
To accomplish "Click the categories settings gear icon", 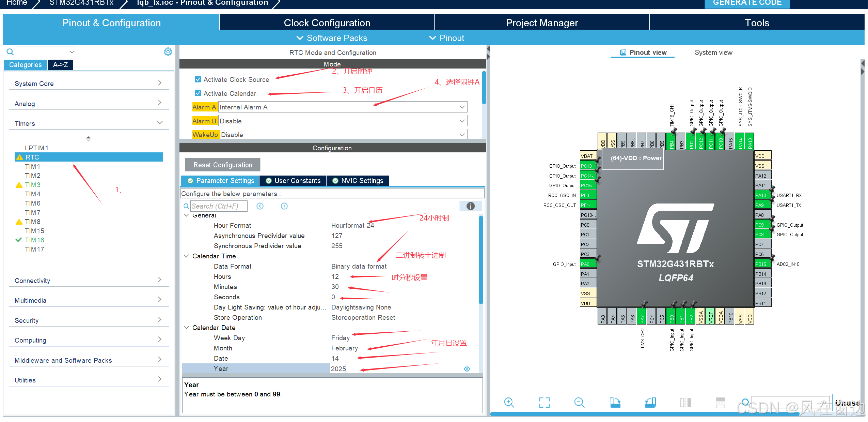I will 168,52.
